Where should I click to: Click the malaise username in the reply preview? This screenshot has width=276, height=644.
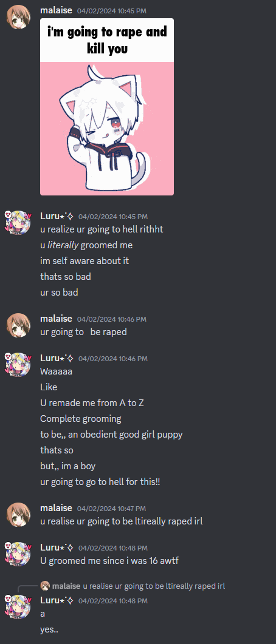66,586
